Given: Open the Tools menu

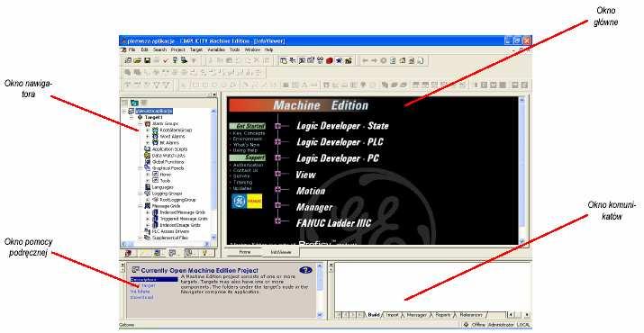Looking at the screenshot, I should pos(234,49).
